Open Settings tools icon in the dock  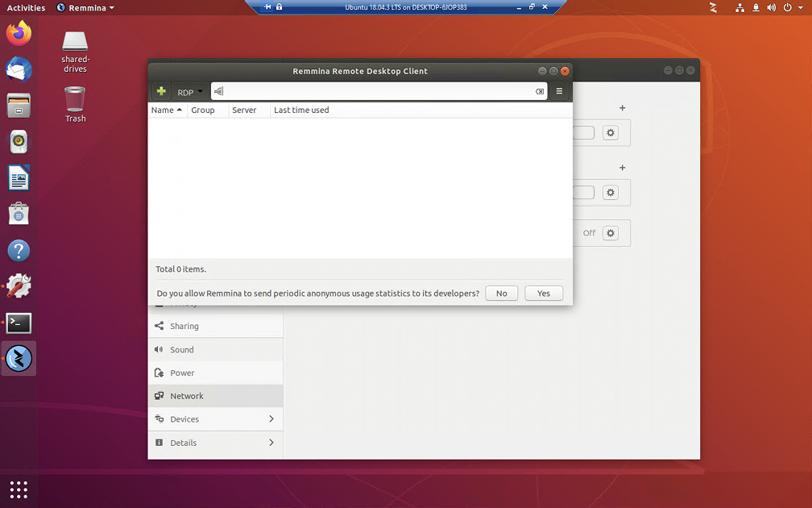[x=19, y=285]
